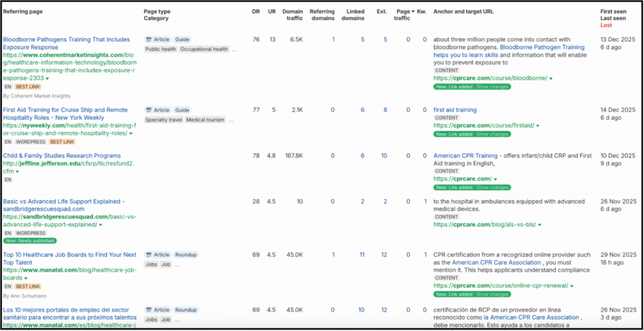Show changes for Bloodborne row link added
This screenshot has height=331, width=644.
point(492,87)
